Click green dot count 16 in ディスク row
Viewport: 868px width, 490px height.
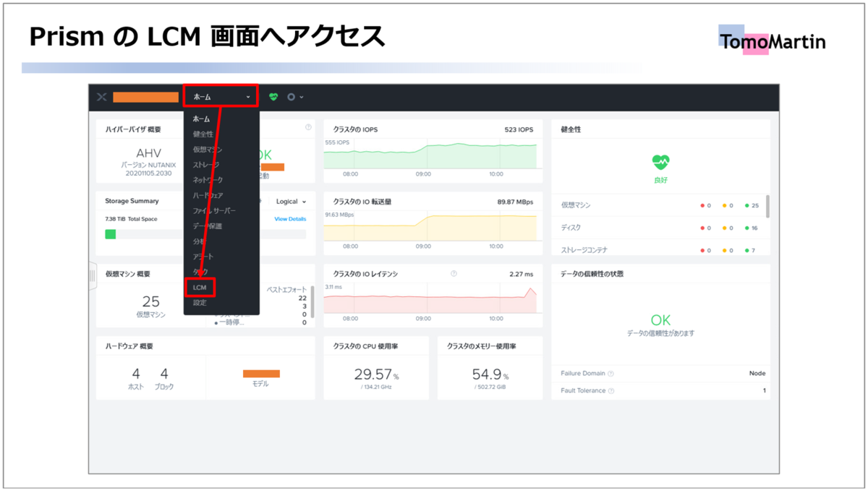(x=752, y=228)
